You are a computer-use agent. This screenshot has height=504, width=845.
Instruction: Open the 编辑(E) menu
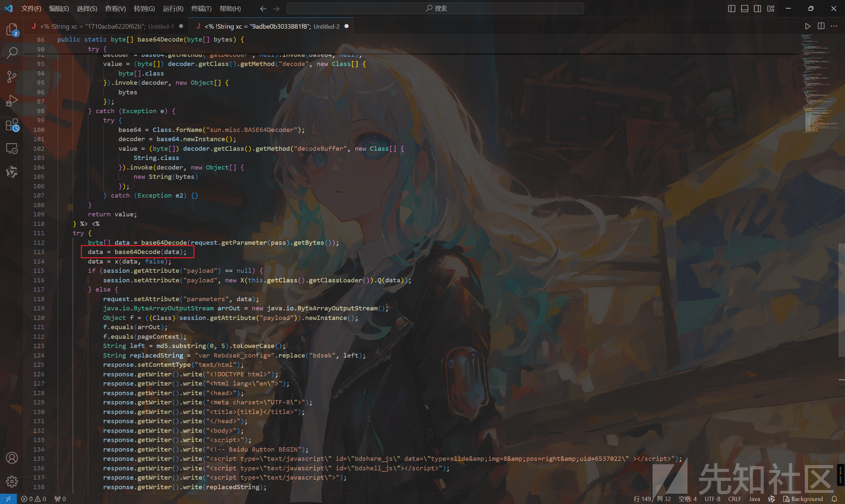click(x=59, y=9)
